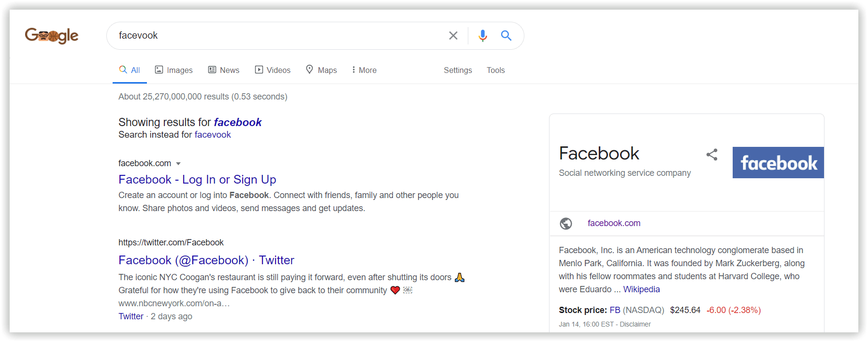Click the www.nbcnewyork.com link in the tweet

(174, 303)
